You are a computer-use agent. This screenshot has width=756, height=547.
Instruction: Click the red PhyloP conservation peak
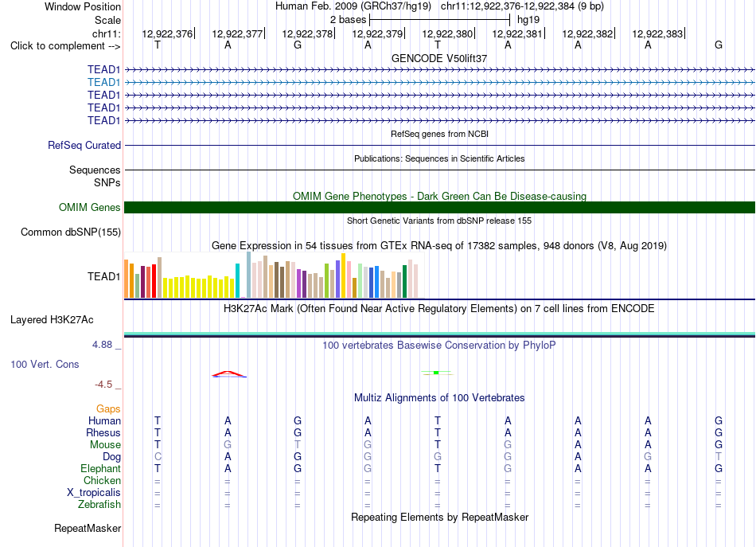tap(229, 374)
